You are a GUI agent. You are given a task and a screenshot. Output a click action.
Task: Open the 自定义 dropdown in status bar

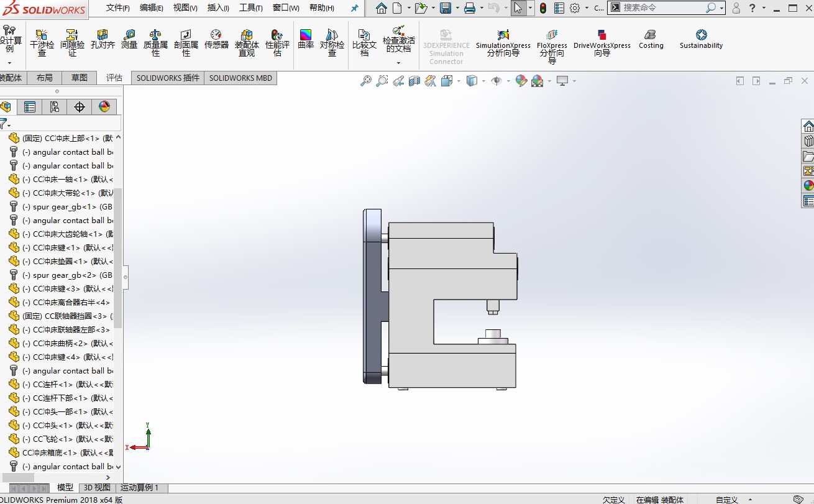pyautogui.click(x=750, y=500)
